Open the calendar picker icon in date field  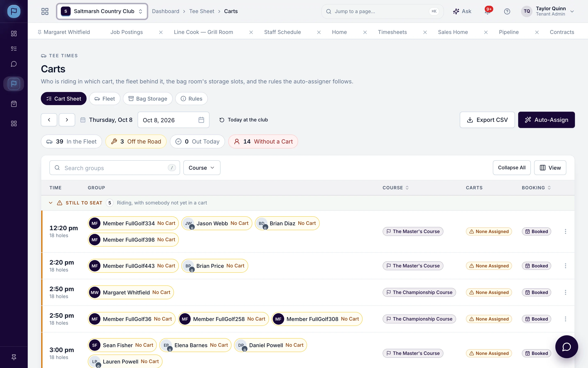pos(201,120)
